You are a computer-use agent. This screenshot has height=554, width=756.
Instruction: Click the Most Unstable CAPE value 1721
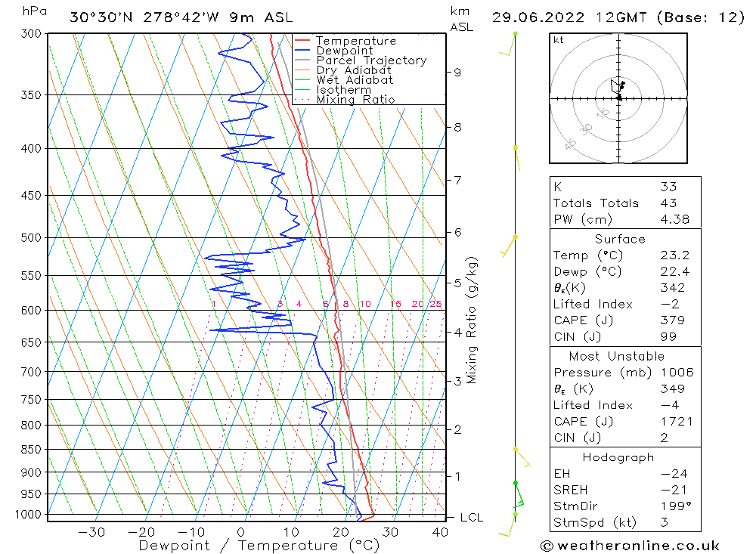677,422
